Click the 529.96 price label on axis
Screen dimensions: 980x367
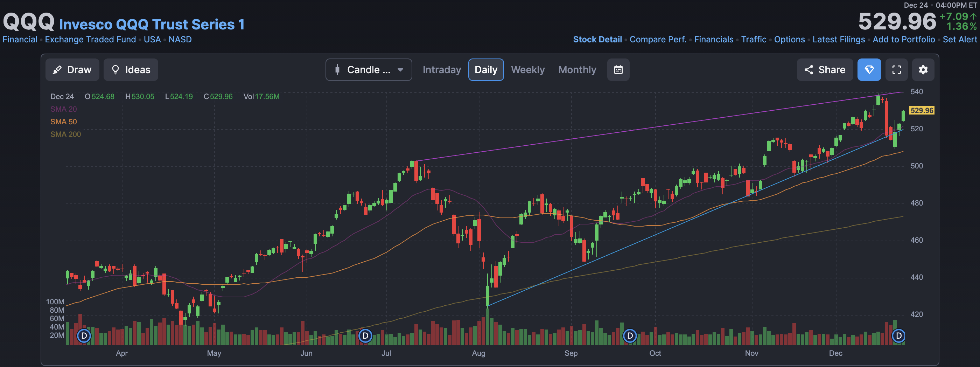tap(922, 110)
